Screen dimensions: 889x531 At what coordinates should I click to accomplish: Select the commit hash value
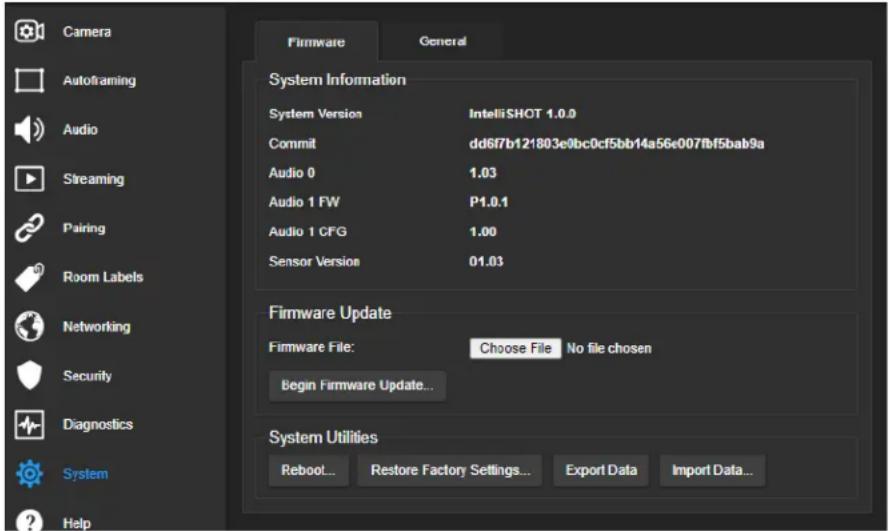pos(616,143)
